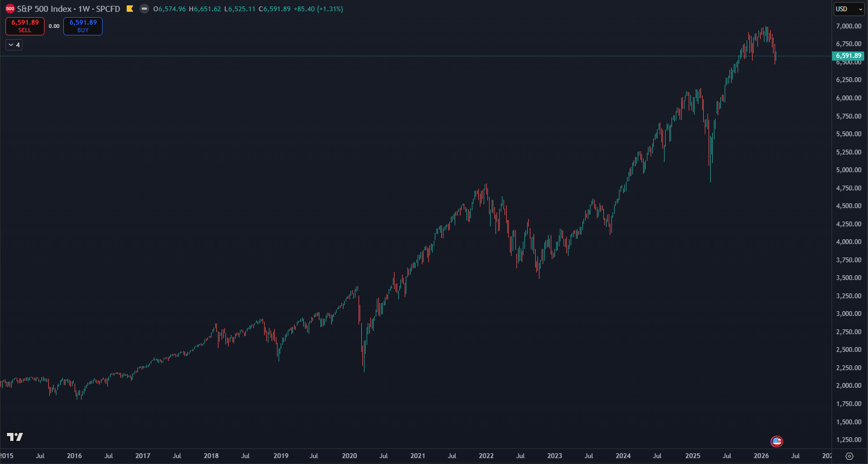Click the close value C6,591.89 in the legend
868x464 pixels.
(275, 9)
